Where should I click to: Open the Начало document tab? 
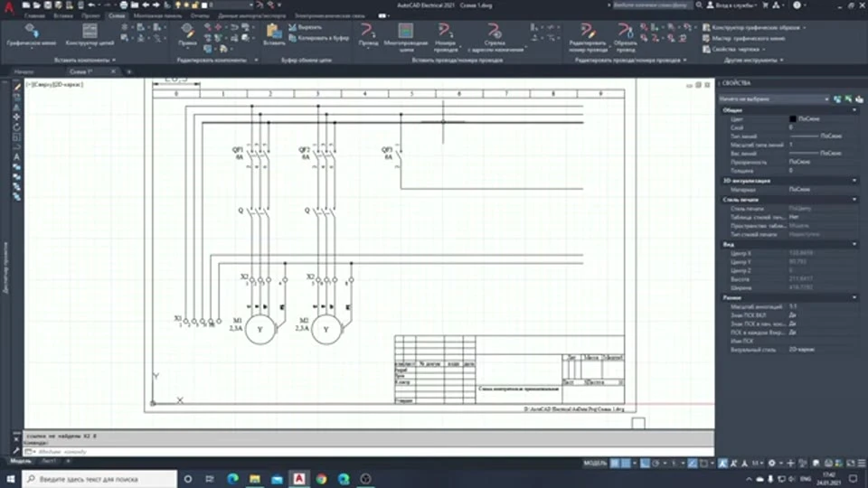pyautogui.click(x=24, y=72)
